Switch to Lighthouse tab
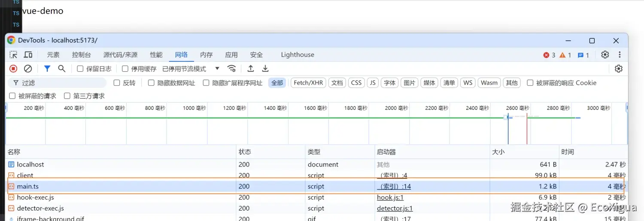 pos(298,54)
